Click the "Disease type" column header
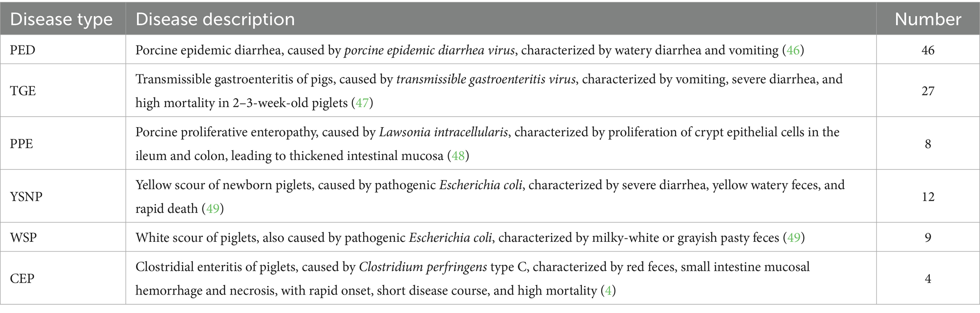The image size is (980, 313). click(x=62, y=19)
